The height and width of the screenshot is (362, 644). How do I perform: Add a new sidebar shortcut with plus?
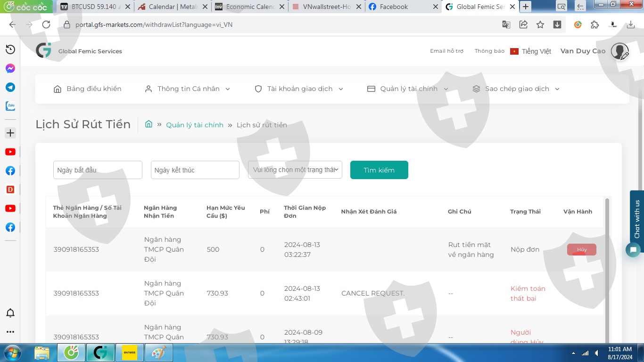tap(10, 133)
